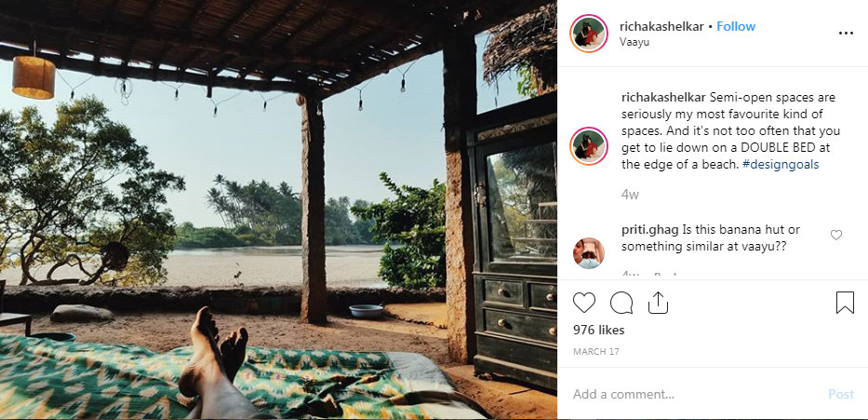868x420 pixels.
Task: Open the Vaayu location link
Action: (634, 42)
